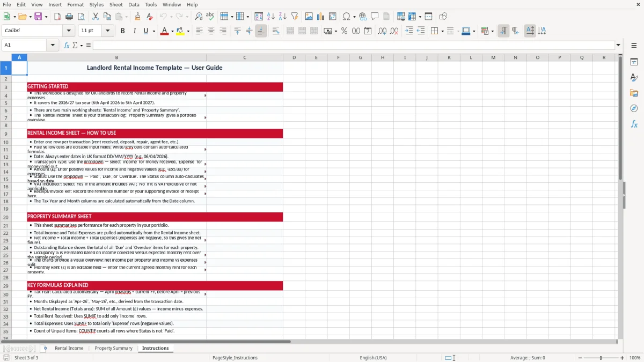This screenshot has width=644, height=362.
Task: Click PageStyle_Instructions in status bar
Action: [235, 358]
